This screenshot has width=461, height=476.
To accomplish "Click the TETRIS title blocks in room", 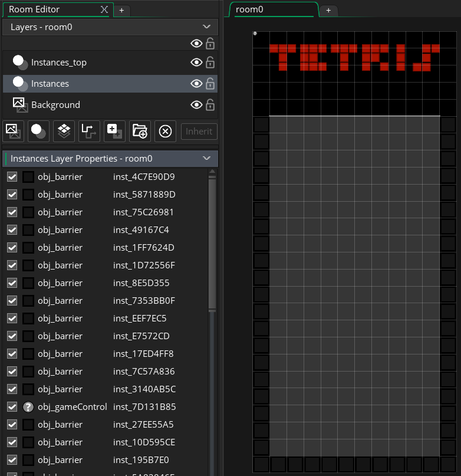I will point(354,57).
